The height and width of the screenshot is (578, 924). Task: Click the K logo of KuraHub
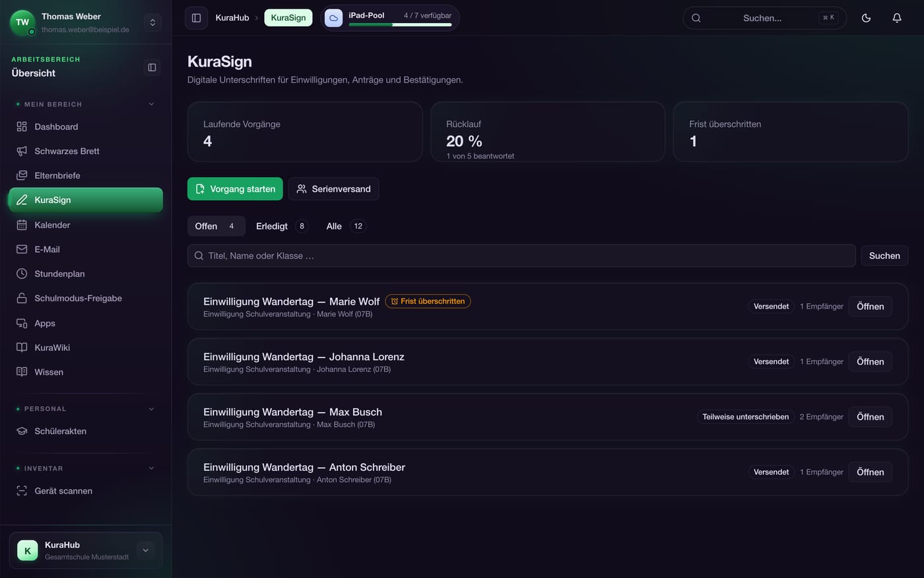28,550
